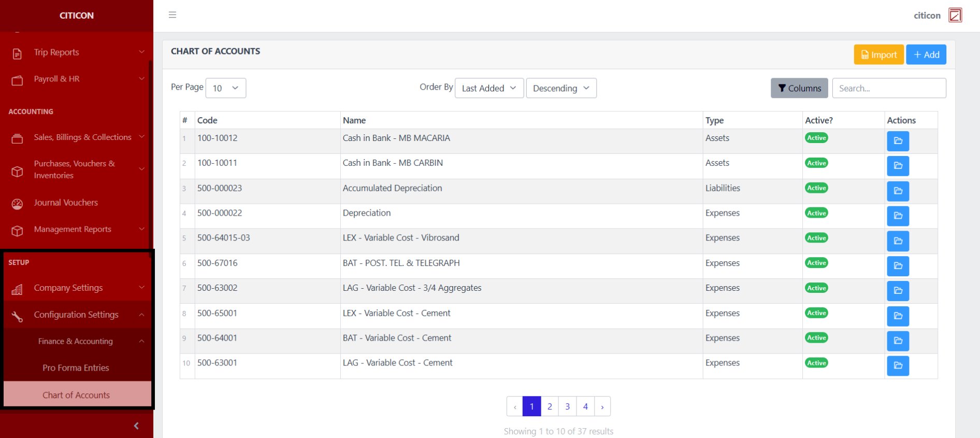Open folder icon for Depreciation row

pyautogui.click(x=898, y=216)
